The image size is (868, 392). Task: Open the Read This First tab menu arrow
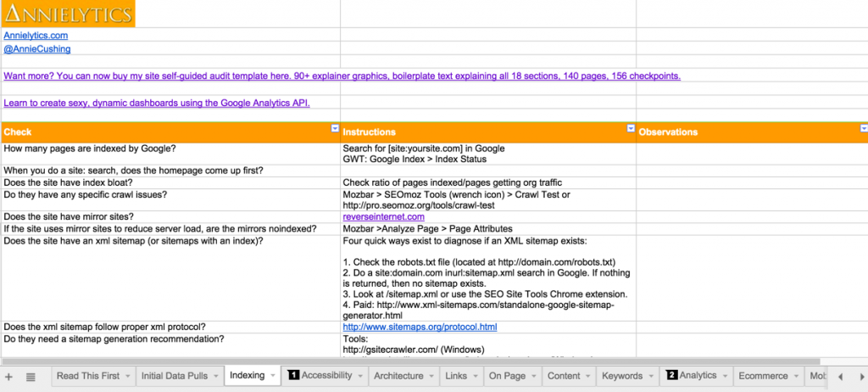(x=127, y=376)
